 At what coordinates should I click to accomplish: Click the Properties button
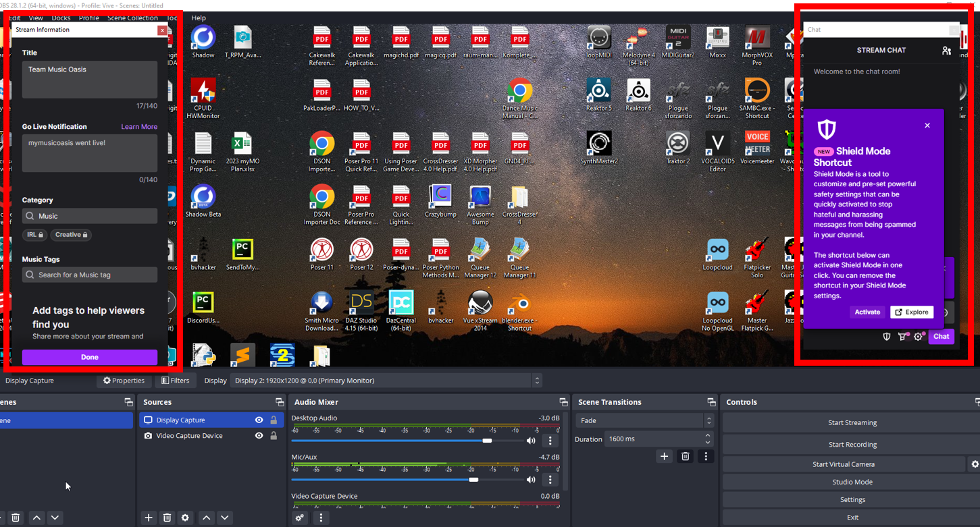(124, 381)
